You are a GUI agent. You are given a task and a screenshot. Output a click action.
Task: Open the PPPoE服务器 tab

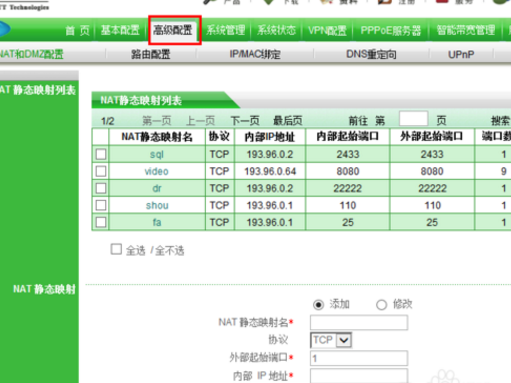pos(391,31)
